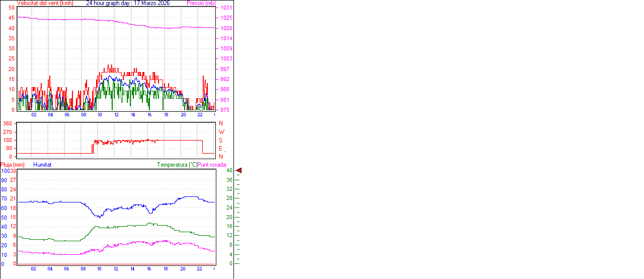Click the "Velocitat del vent (kmh)" label
This screenshot has height=279, width=644.
[x=45, y=3]
